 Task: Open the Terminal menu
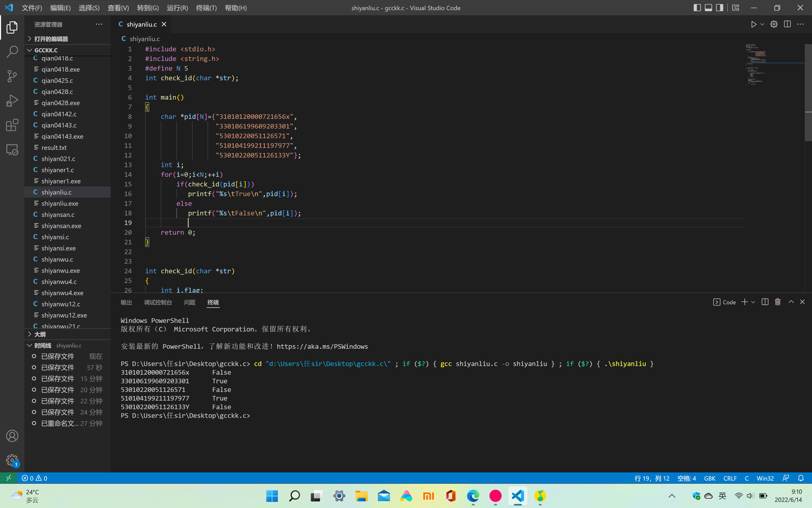(x=206, y=8)
